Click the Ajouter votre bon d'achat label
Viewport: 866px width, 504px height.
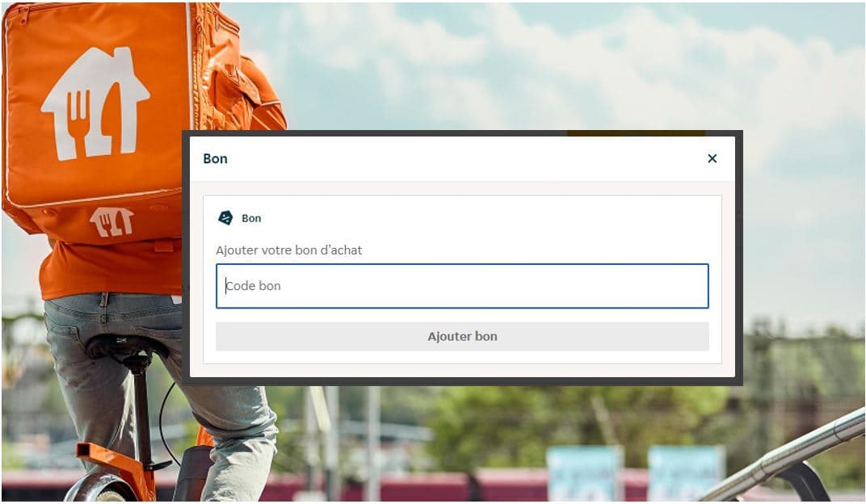pos(289,250)
